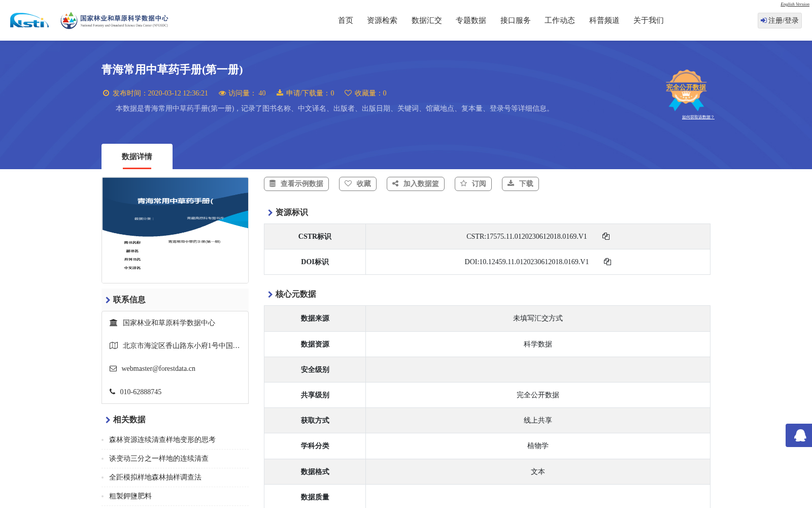This screenshot has width=812, height=508.
Task: Open related item 粗製钾鹽肥料
Action: click(130, 496)
